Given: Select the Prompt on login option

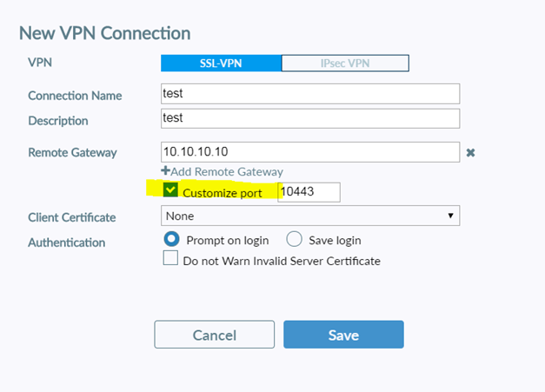Looking at the screenshot, I should [171, 240].
